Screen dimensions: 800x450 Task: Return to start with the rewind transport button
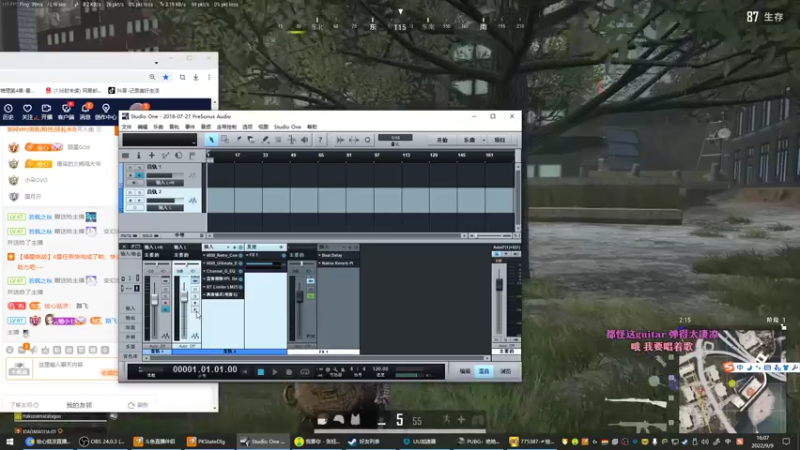coord(245,372)
